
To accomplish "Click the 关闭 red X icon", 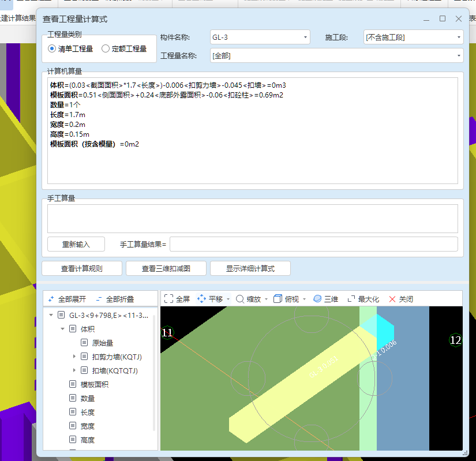I will pos(392,299).
